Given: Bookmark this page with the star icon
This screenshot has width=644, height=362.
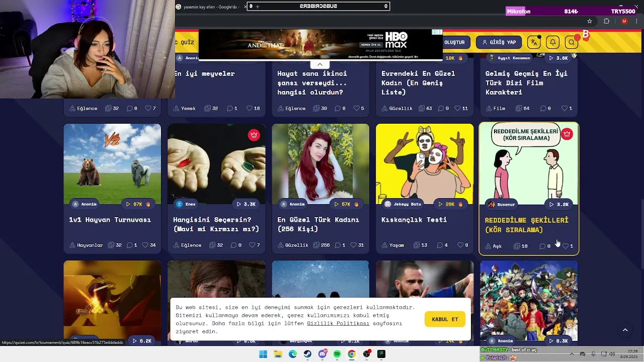Looking at the screenshot, I should 590,21.
